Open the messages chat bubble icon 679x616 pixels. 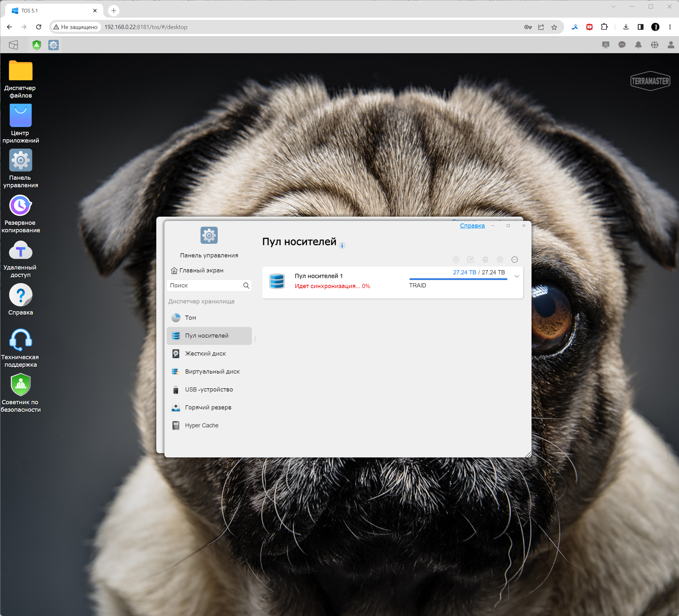pos(622,45)
